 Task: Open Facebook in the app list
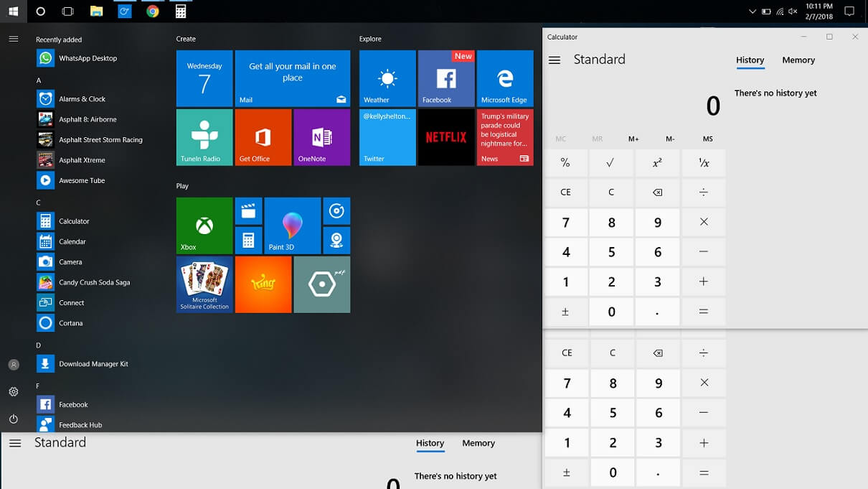pos(63,404)
